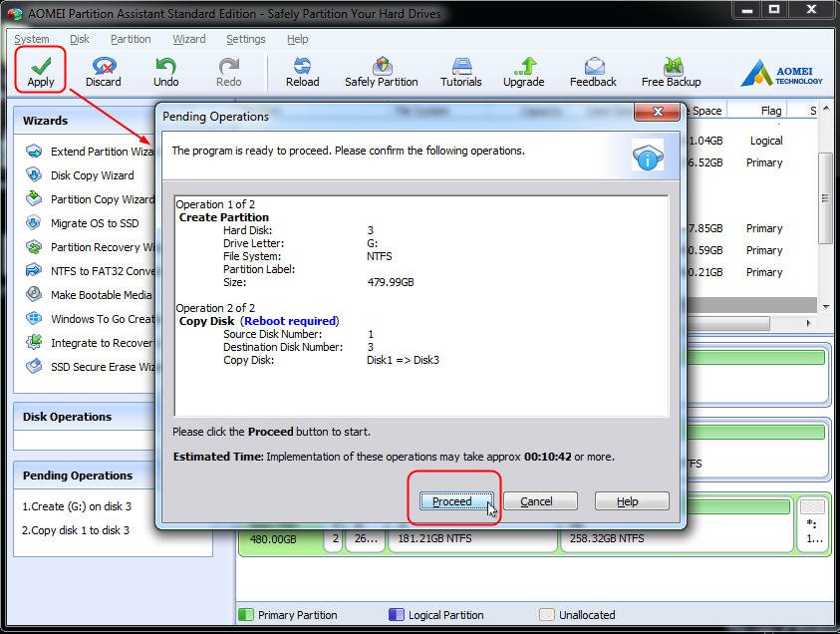This screenshot has height=634, width=840.
Task: Click the Create Partition operation heading
Action: pos(224,217)
